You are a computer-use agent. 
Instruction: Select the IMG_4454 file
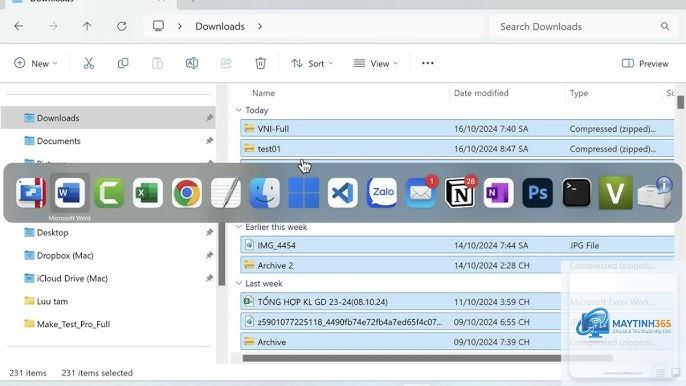[457, 245]
